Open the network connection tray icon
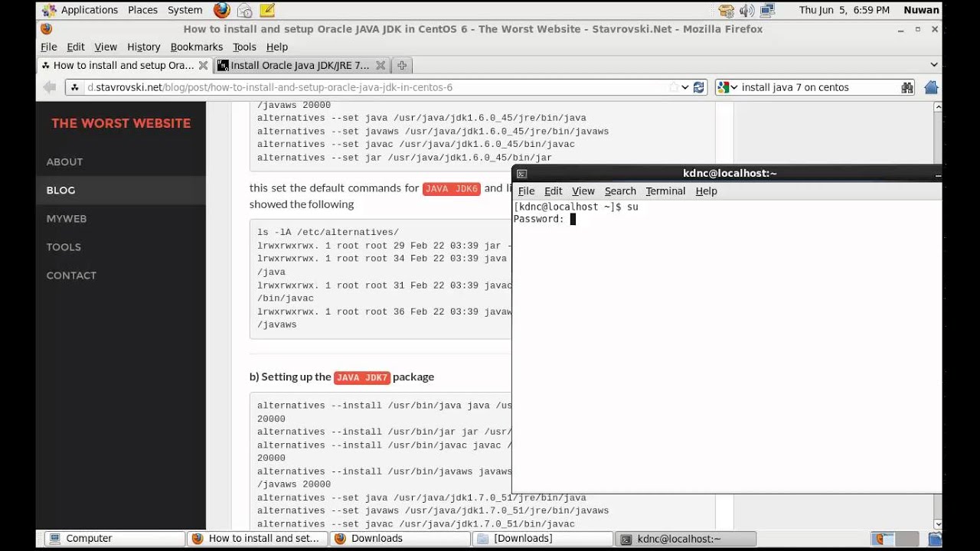Screen dimensions: 980x551 [x=767, y=11]
